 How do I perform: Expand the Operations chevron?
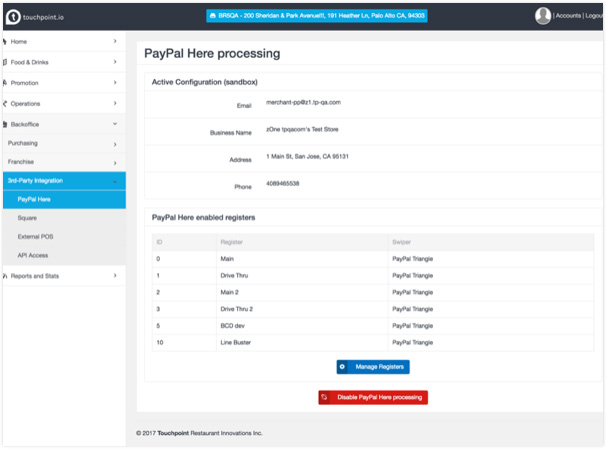[x=115, y=103]
